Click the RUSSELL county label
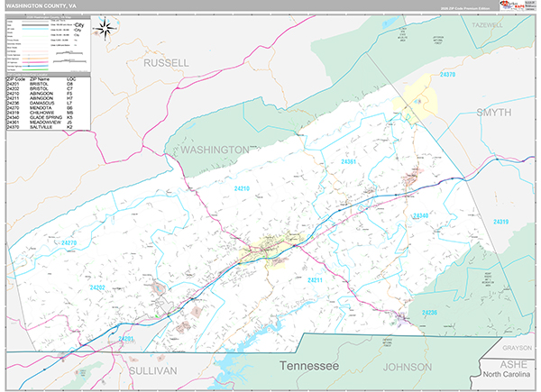 point(166,63)
